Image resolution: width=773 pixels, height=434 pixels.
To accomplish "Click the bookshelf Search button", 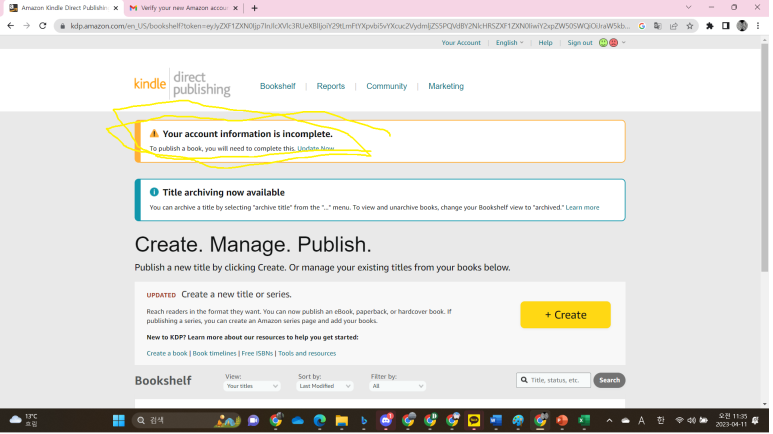I will tap(609, 381).
